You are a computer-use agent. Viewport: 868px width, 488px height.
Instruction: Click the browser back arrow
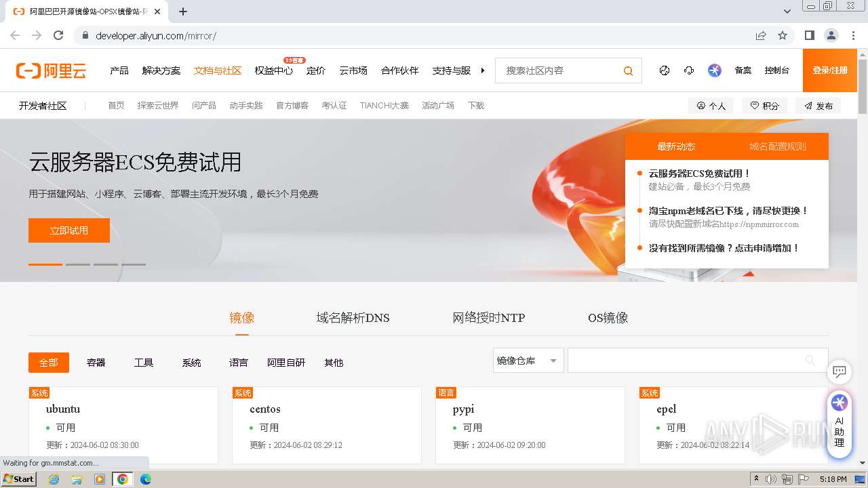[x=15, y=35]
